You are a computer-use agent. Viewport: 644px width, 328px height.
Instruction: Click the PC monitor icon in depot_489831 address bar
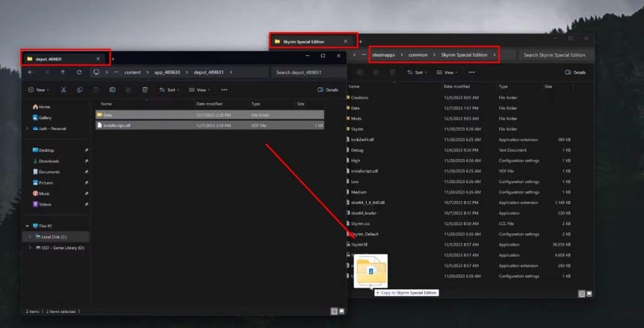pos(96,72)
